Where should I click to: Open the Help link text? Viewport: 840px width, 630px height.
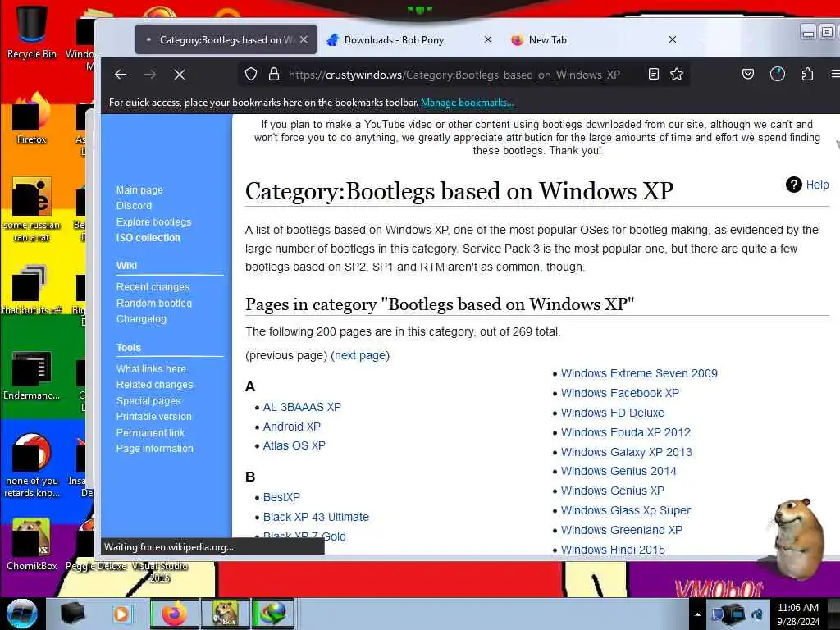(x=818, y=185)
